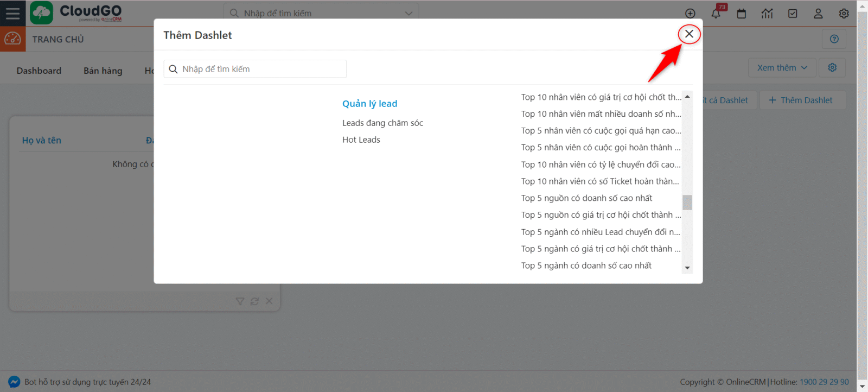The height and width of the screenshot is (392, 868).
Task: Remove the dashlet with X icon
Action: click(269, 301)
